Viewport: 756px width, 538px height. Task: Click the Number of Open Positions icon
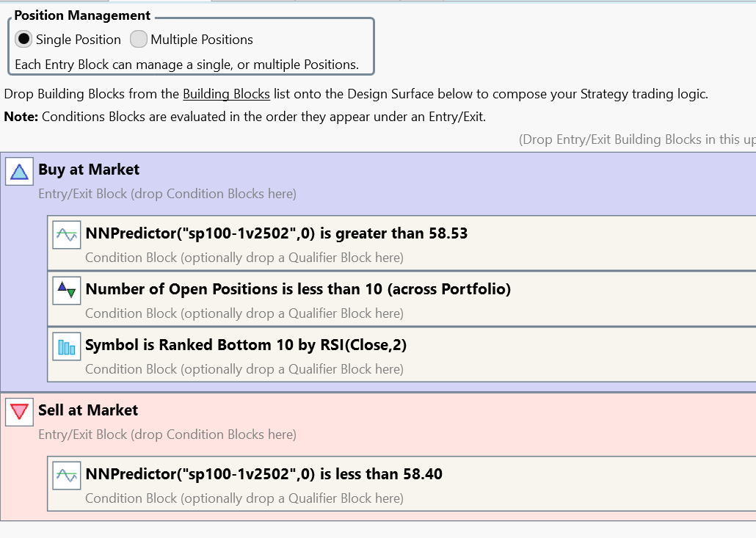point(66,291)
